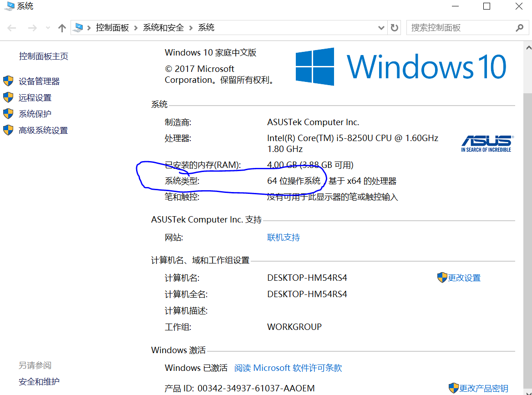Go up one level with up arrow
The height and width of the screenshot is (395, 532).
(x=62, y=28)
